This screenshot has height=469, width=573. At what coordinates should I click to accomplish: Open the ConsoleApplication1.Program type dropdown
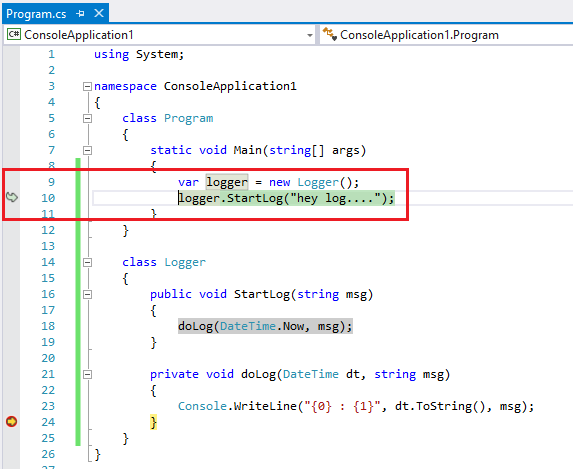click(447, 35)
